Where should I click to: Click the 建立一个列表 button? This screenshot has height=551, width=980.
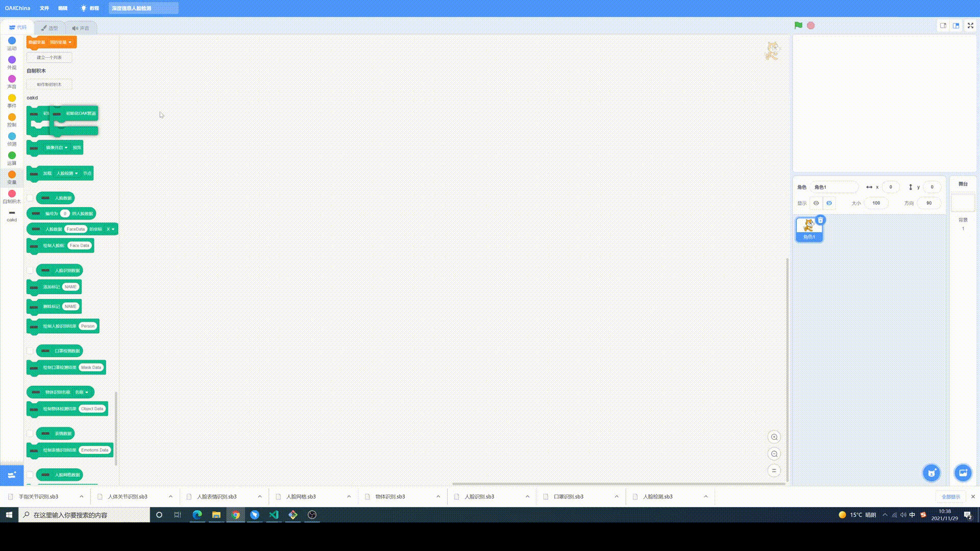click(49, 58)
